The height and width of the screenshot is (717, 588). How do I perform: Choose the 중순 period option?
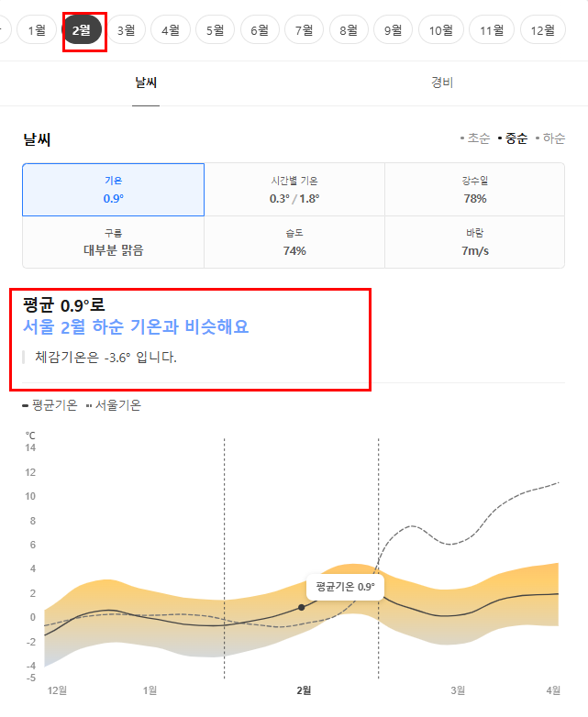pos(513,138)
